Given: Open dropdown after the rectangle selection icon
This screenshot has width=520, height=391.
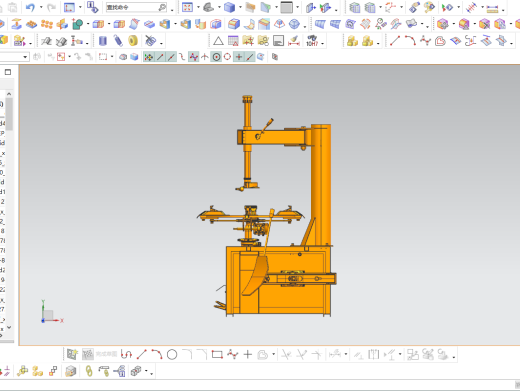Looking at the screenshot, I should click(x=112, y=57).
